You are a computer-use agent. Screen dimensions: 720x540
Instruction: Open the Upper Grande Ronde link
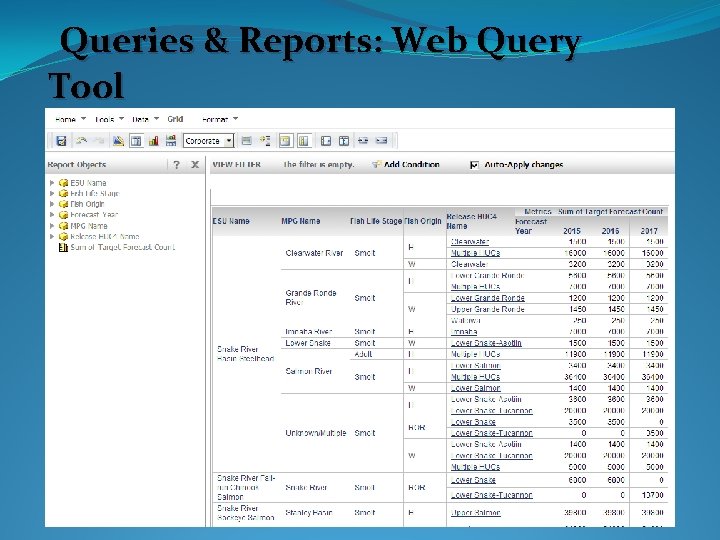488,309
